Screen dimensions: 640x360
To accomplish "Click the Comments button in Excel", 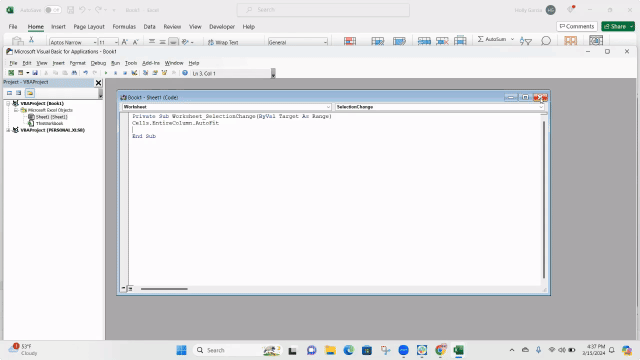I will coord(577,27).
